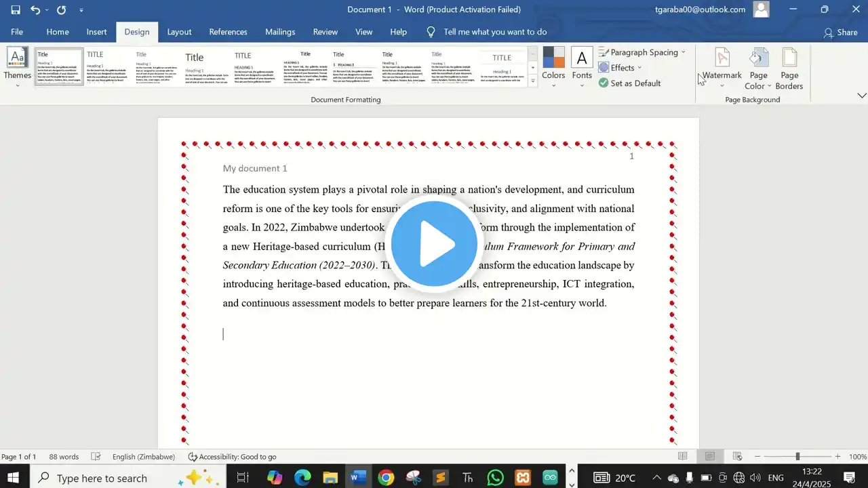Image resolution: width=868 pixels, height=488 pixels.
Task: Collapse the ribbon with the chevron
Action: [862, 96]
